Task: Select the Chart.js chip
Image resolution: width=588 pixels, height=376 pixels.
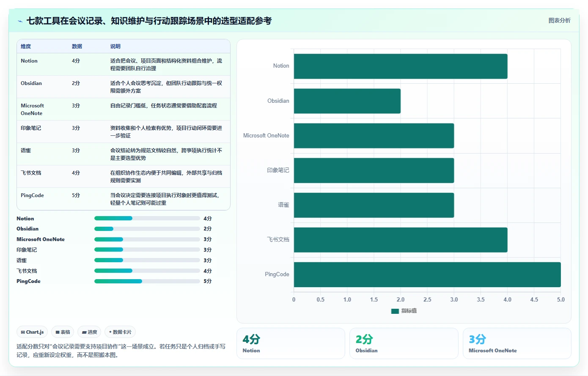Action: (x=33, y=332)
